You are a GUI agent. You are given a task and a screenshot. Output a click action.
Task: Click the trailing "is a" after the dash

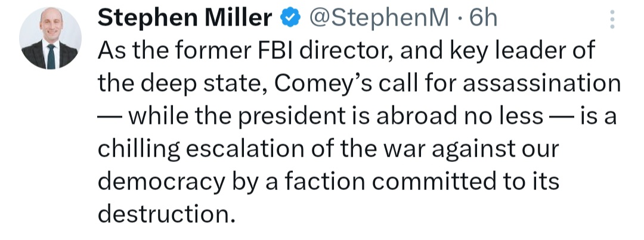point(597,117)
